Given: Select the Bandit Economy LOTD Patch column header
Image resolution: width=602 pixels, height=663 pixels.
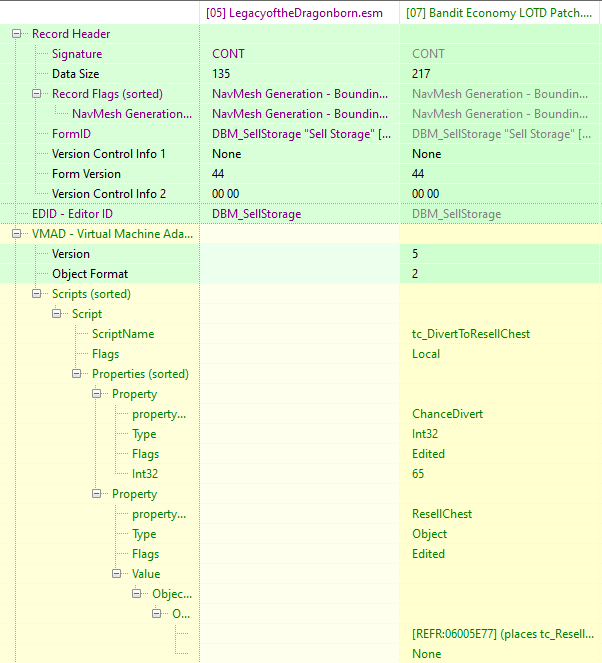Looking at the screenshot, I should point(500,12).
